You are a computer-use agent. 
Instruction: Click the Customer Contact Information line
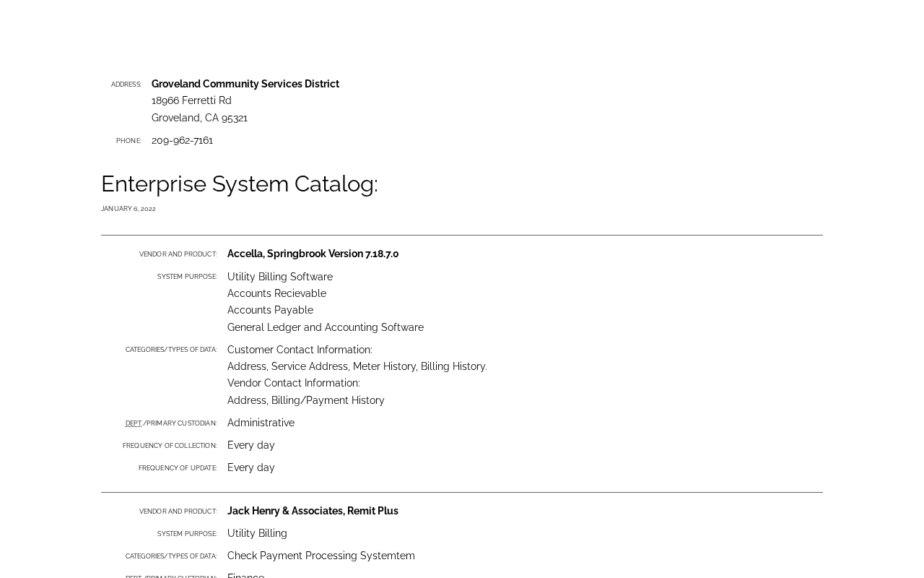[x=300, y=350]
